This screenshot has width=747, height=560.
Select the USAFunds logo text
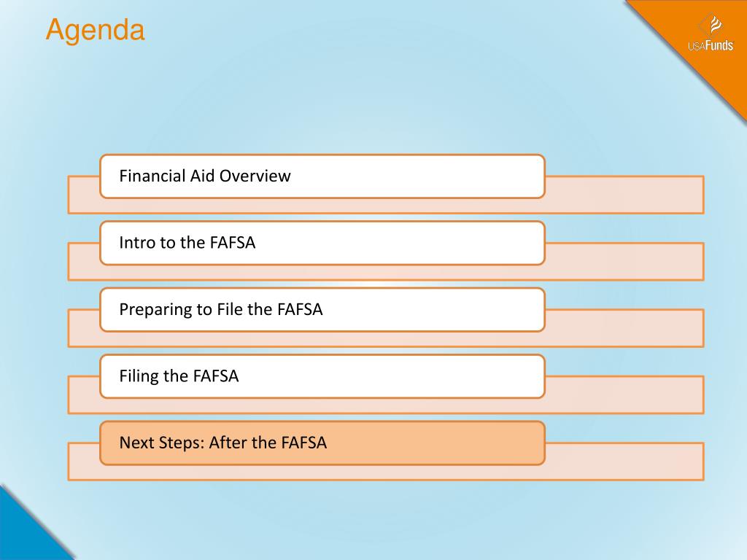click(711, 45)
